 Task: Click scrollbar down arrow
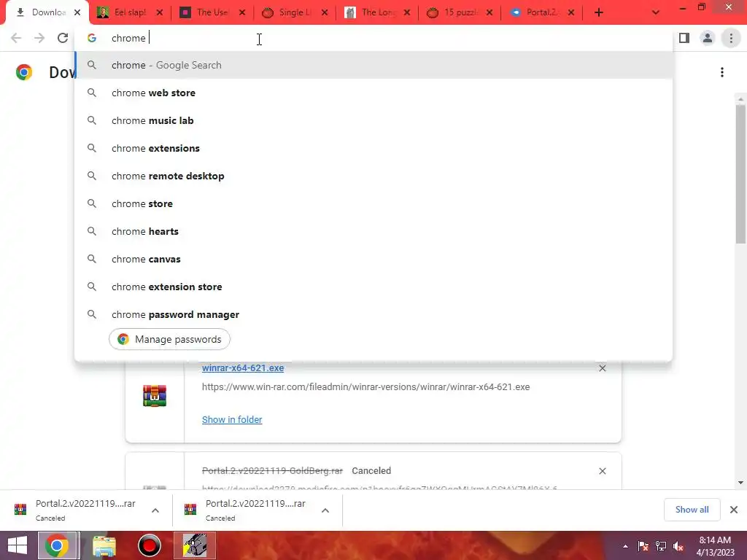pyautogui.click(x=740, y=483)
